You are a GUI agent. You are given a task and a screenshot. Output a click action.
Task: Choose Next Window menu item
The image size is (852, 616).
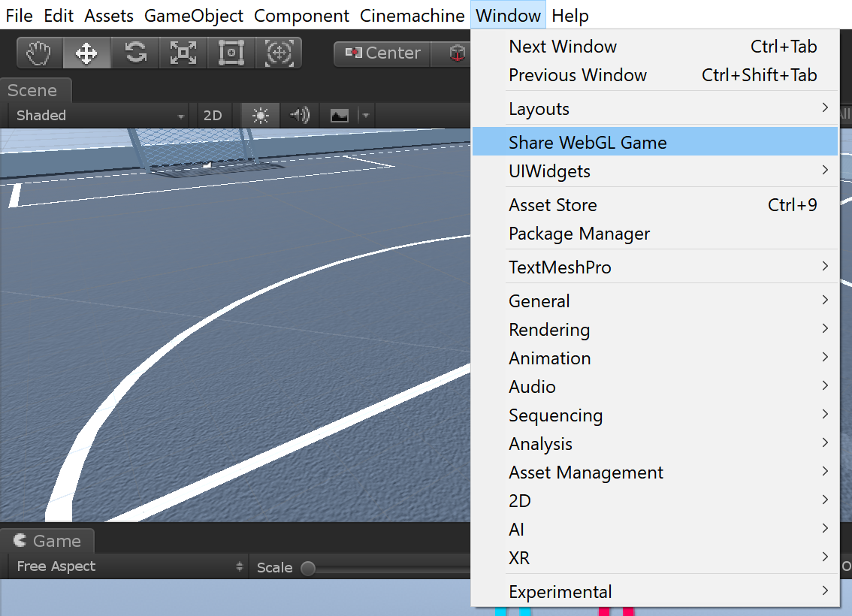coord(655,47)
